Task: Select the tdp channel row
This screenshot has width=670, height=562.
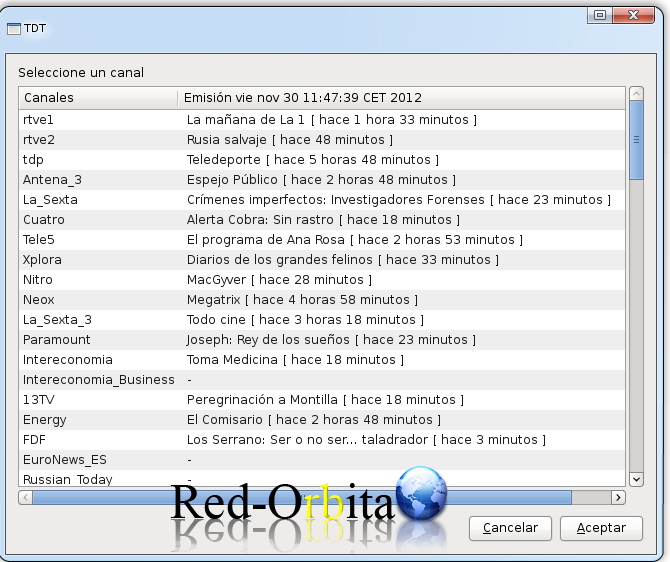Action: tap(322, 160)
